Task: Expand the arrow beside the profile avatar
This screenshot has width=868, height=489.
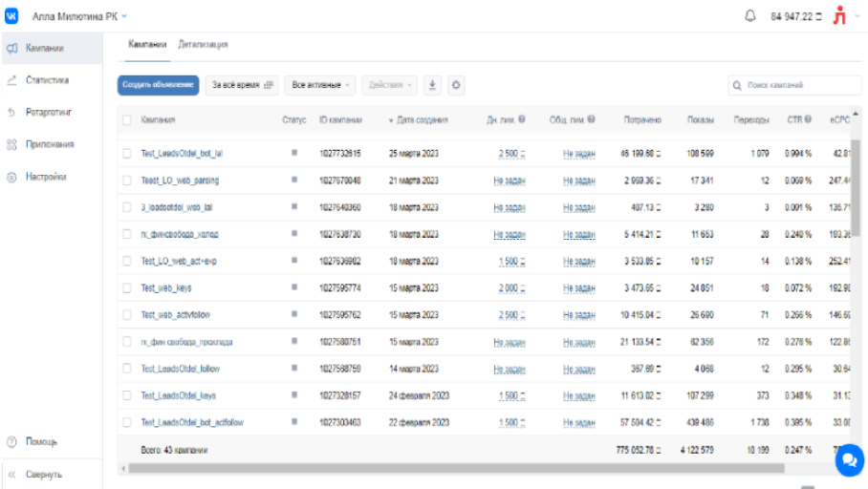Action: coord(858,16)
